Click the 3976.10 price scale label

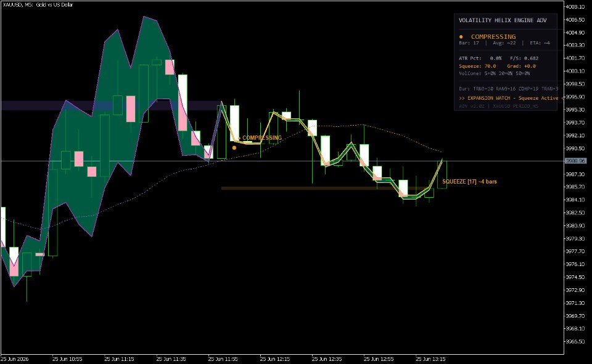(x=575, y=264)
